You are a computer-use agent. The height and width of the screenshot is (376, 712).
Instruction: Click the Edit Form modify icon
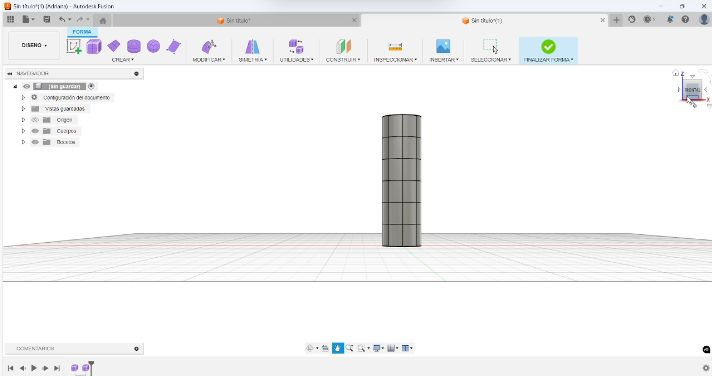click(209, 46)
